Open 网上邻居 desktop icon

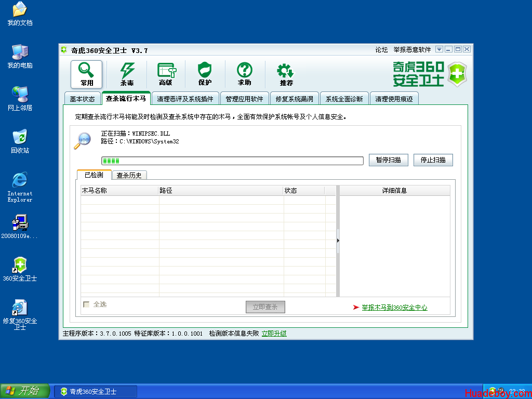click(x=20, y=99)
